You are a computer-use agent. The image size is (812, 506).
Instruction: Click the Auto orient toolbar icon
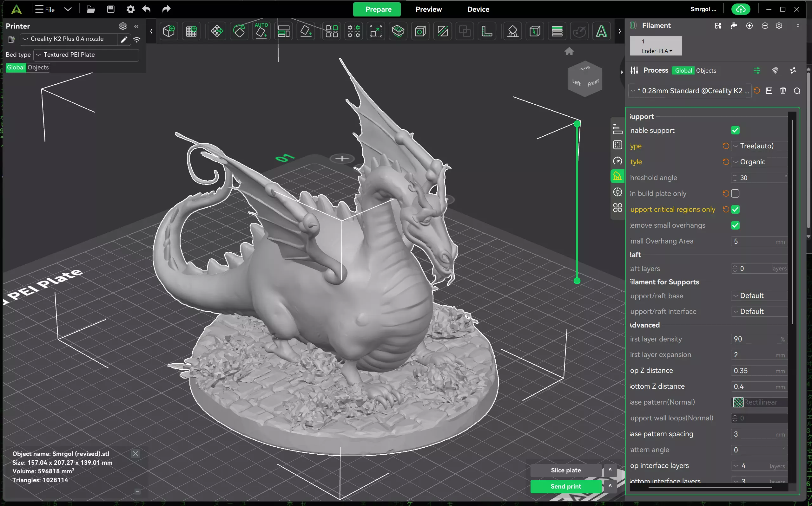pyautogui.click(x=261, y=31)
